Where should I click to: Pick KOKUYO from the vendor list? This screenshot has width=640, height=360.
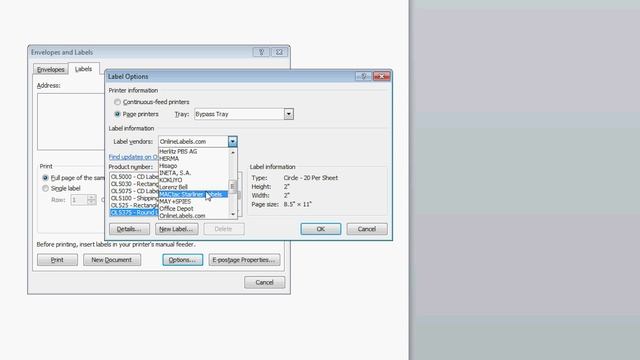point(193,180)
